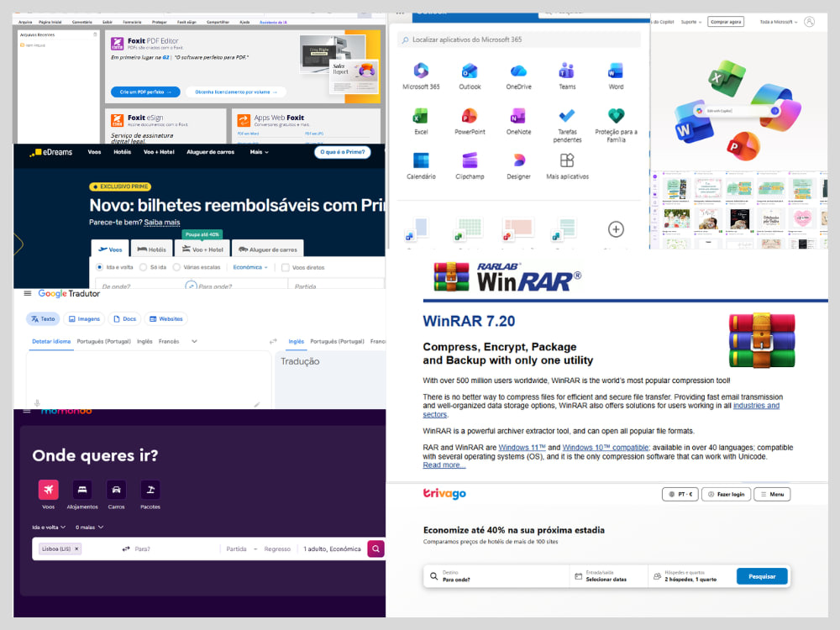Open the OneNote app icon
Image resolution: width=840 pixels, height=630 pixels.
tap(518, 116)
